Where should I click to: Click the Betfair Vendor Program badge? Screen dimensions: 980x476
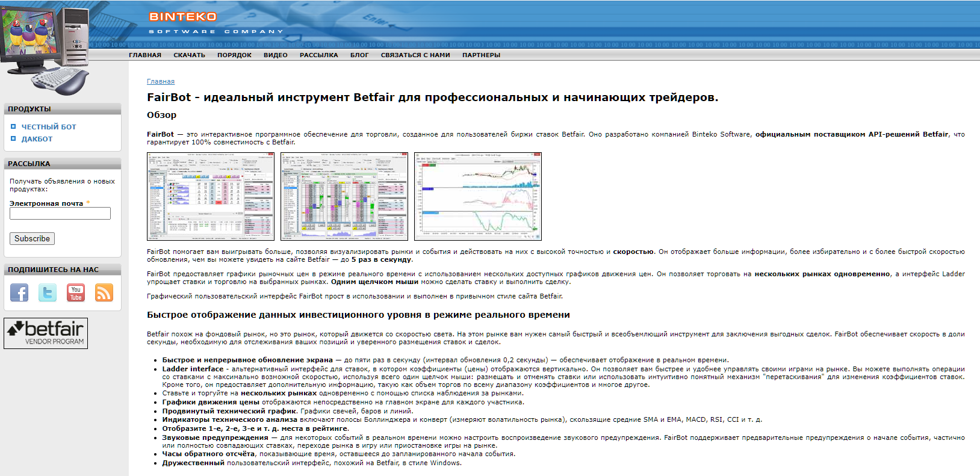(46, 333)
